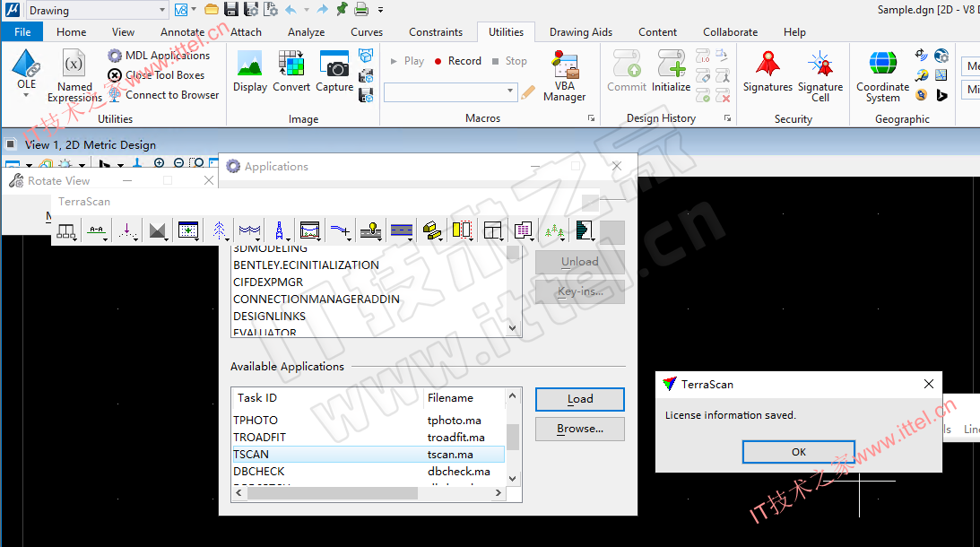Click the Bing Maps icon in Geographic group
Screen dimensions: 980x547
941,95
